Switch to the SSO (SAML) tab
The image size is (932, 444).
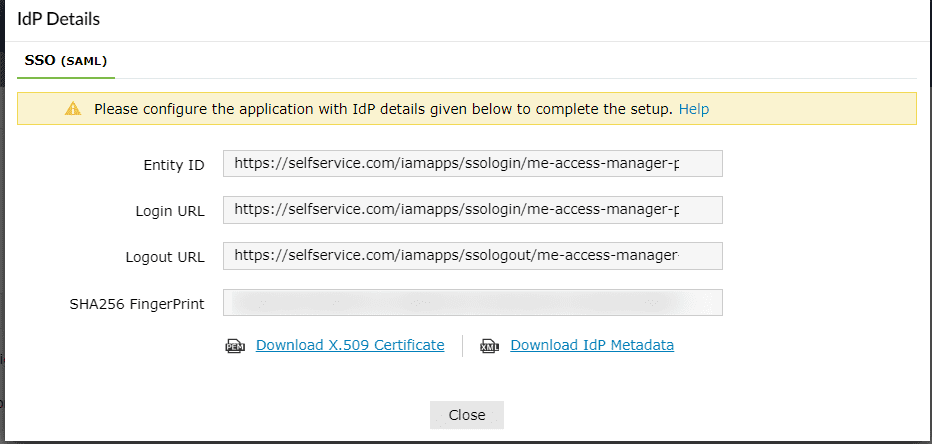66,61
